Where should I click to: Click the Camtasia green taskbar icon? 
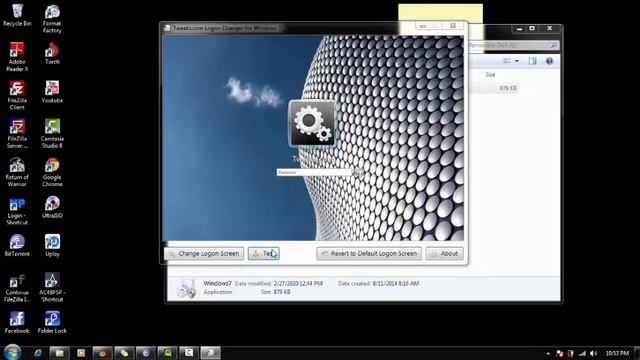click(167, 353)
